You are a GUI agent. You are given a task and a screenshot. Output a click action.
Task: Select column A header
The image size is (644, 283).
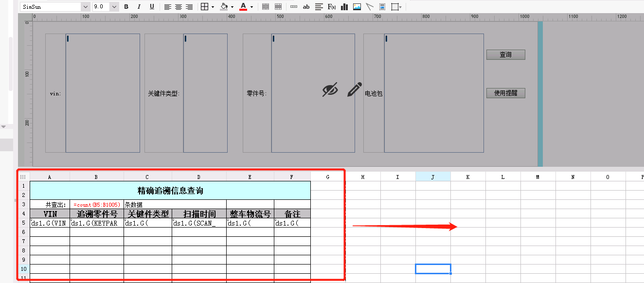coord(50,177)
